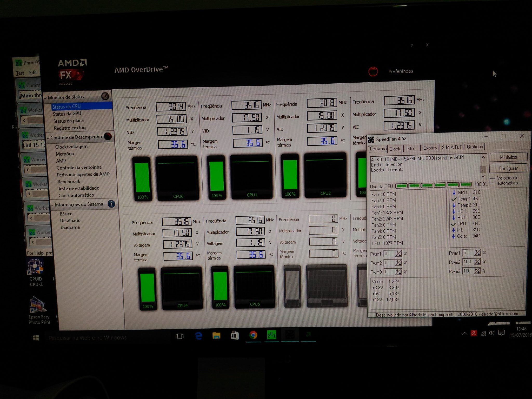Screen dimensions: 532x399
Task: Click the left Pwm1 value field
Action: click(x=390, y=254)
